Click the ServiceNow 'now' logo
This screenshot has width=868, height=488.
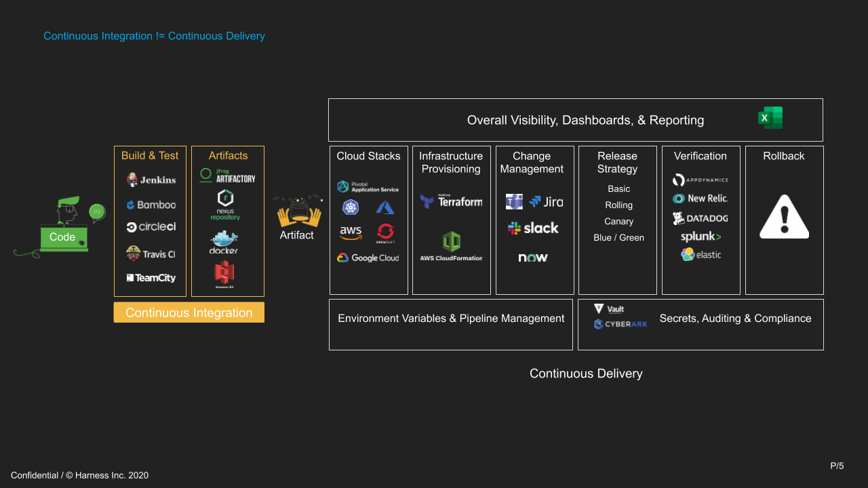pyautogui.click(x=533, y=258)
